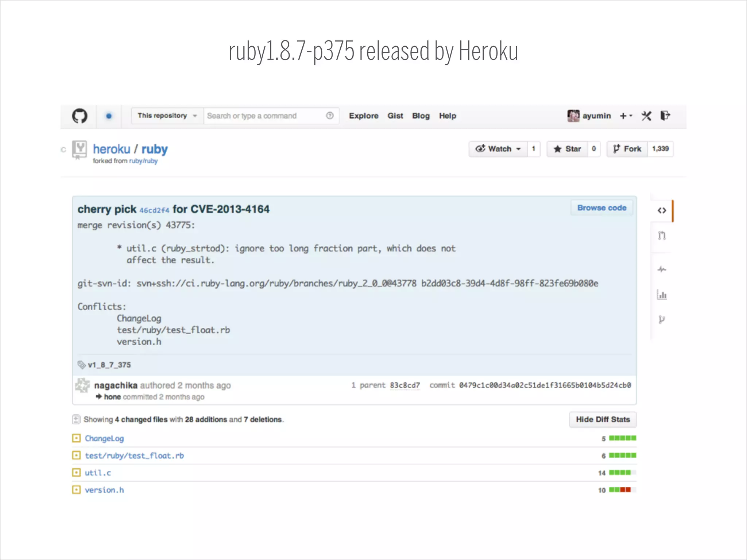View the watchers count of 1
Image resolution: width=747 pixels, height=560 pixels.
pos(534,149)
